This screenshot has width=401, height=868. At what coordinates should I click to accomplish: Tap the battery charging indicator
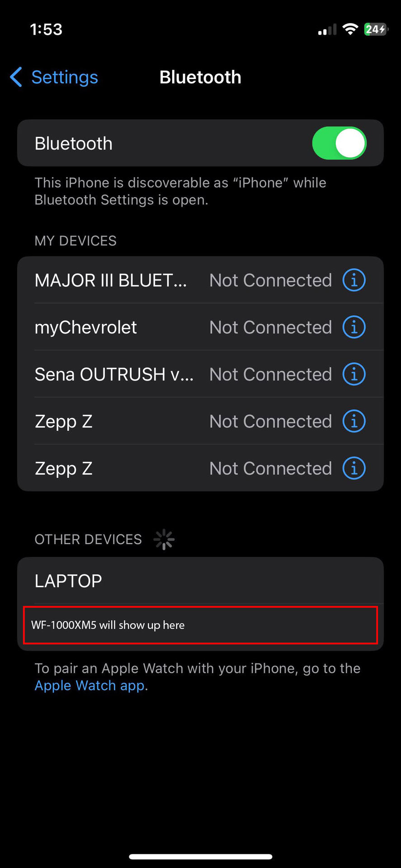[375, 29]
